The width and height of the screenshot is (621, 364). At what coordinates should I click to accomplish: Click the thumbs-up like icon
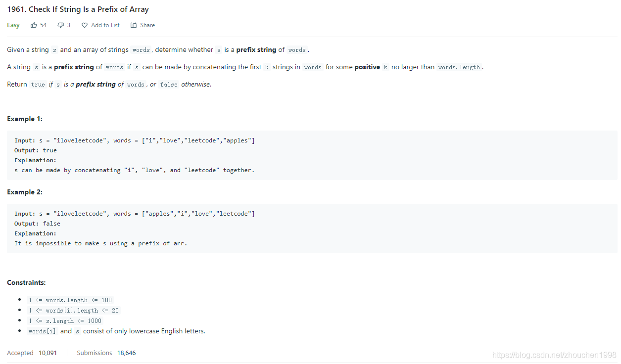34,25
